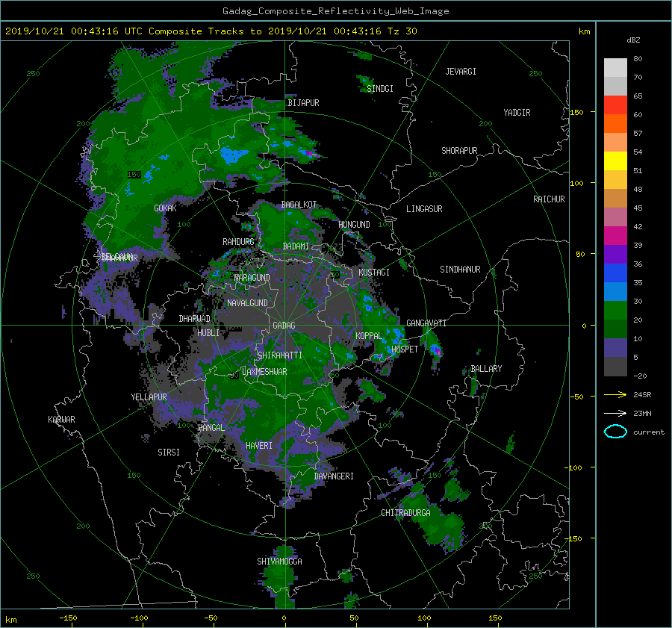
Task: Click the GADAG label at radar center
Action: pyautogui.click(x=284, y=326)
